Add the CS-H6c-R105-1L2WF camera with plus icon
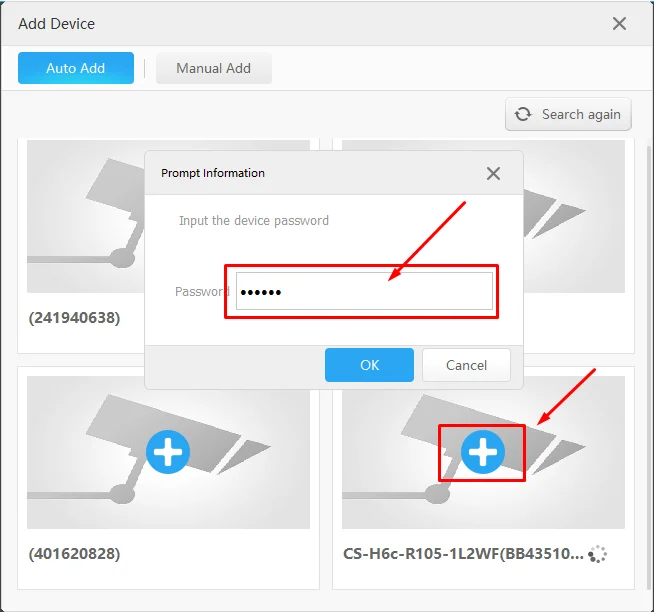 click(483, 452)
